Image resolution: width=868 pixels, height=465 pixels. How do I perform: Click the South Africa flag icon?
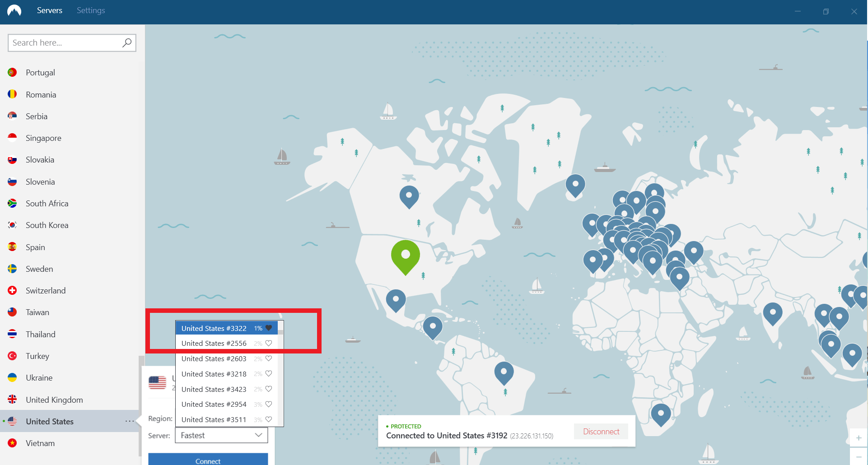pos(13,203)
